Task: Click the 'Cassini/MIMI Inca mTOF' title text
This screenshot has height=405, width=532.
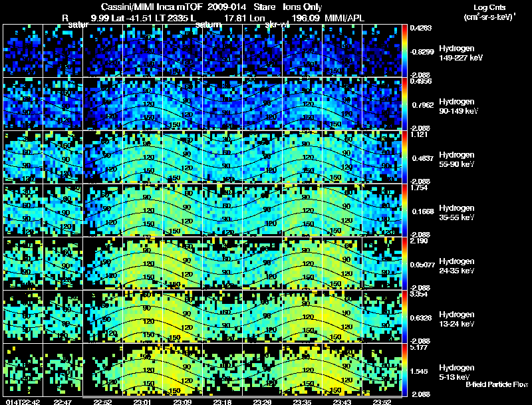Action: click(152, 7)
